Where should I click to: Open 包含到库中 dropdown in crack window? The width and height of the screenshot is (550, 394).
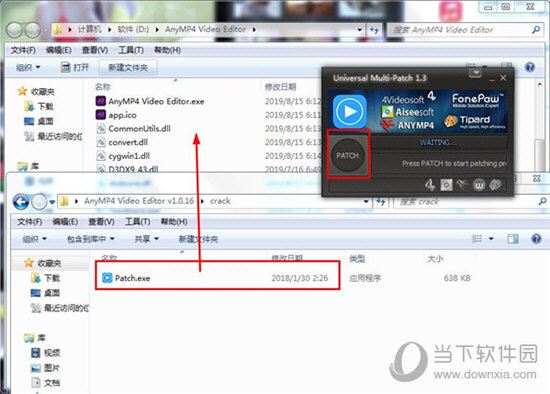[x=91, y=239]
